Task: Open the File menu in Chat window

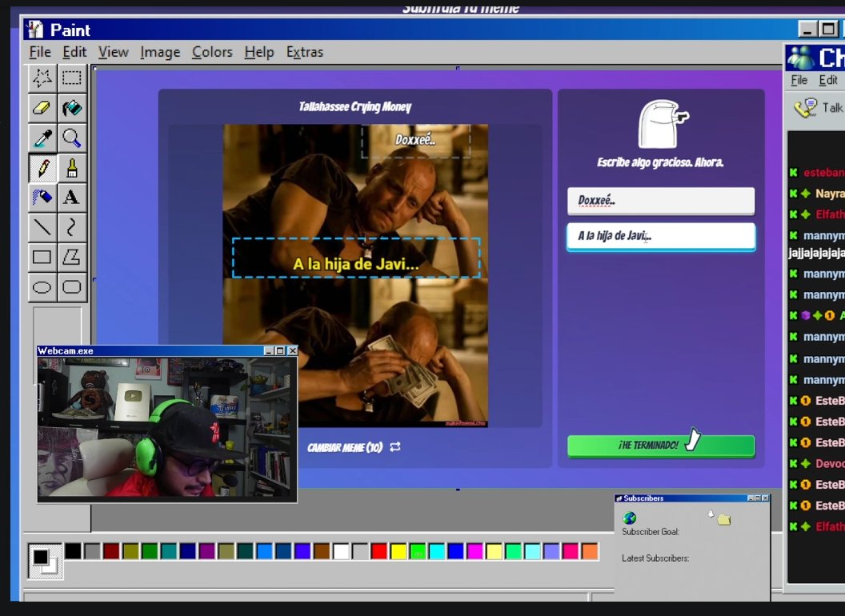Action: [x=799, y=80]
